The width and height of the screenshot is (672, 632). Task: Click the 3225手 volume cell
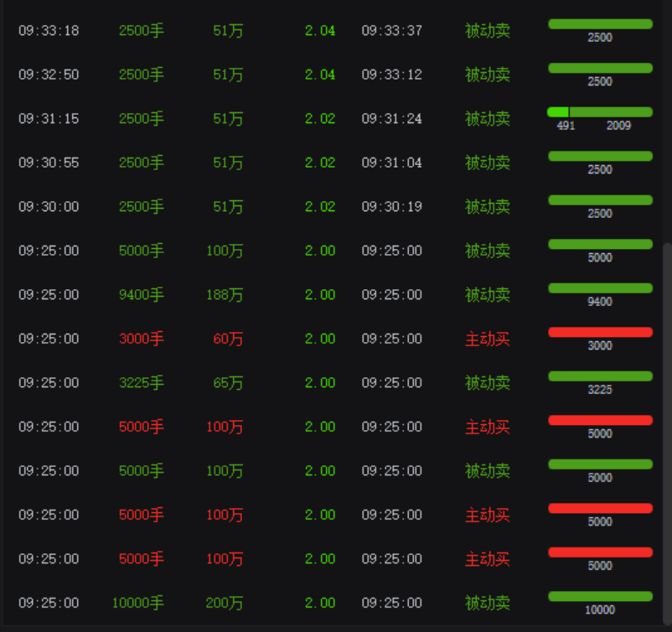click(141, 383)
